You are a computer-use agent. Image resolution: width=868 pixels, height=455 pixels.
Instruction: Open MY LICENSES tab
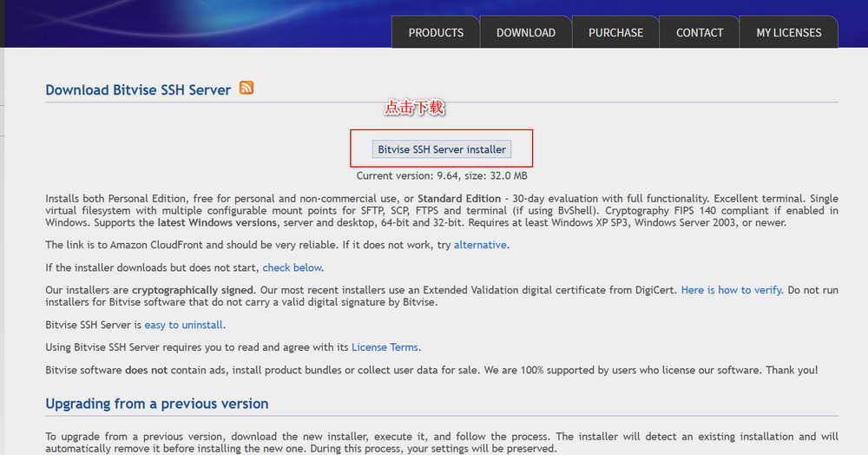[789, 33]
